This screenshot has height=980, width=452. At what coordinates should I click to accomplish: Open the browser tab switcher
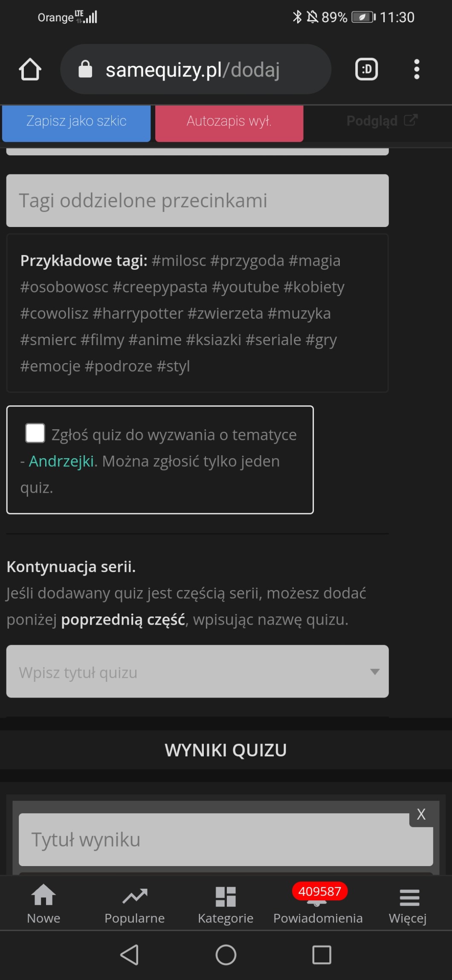(x=366, y=69)
